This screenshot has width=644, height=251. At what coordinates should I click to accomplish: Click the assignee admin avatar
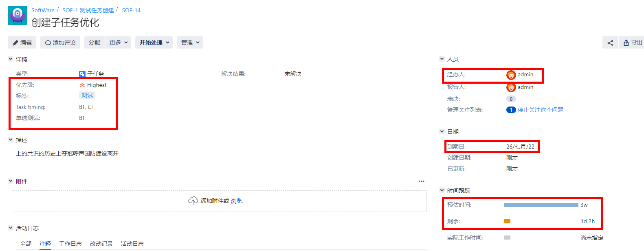point(511,75)
